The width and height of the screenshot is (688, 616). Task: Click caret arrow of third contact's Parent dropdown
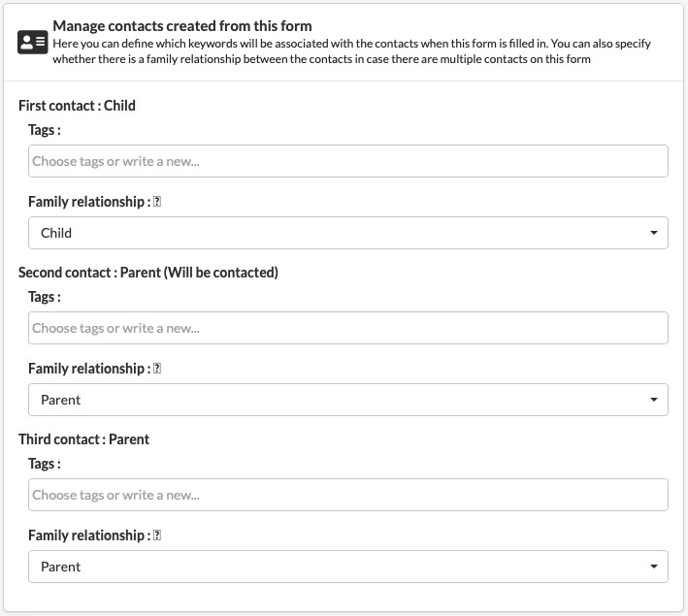654,567
